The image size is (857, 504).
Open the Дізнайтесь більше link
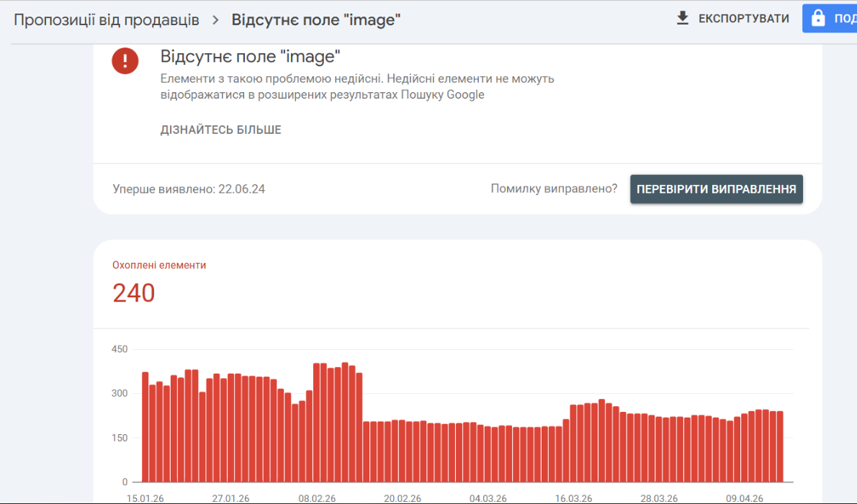[221, 130]
